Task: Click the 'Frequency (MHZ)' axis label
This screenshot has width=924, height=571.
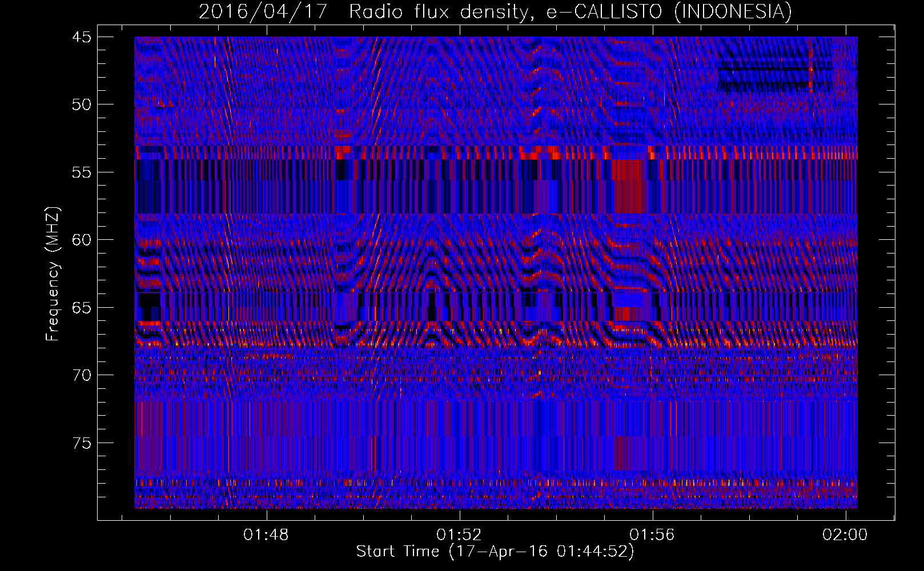Action: coord(53,274)
